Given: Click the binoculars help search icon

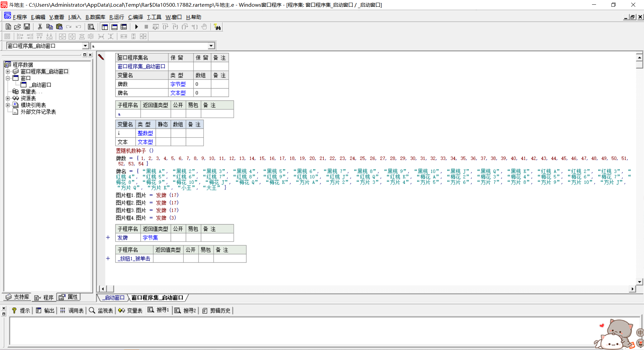Looking at the screenshot, I should [217, 27].
